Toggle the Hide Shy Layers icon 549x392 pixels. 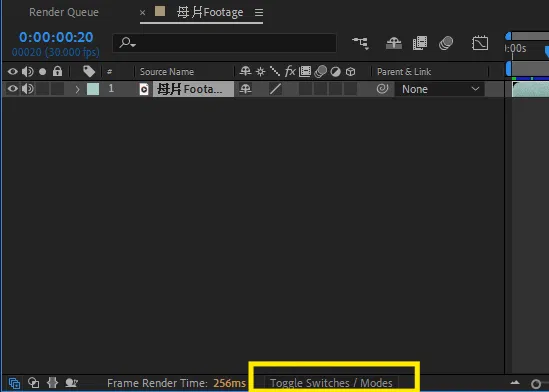(394, 43)
